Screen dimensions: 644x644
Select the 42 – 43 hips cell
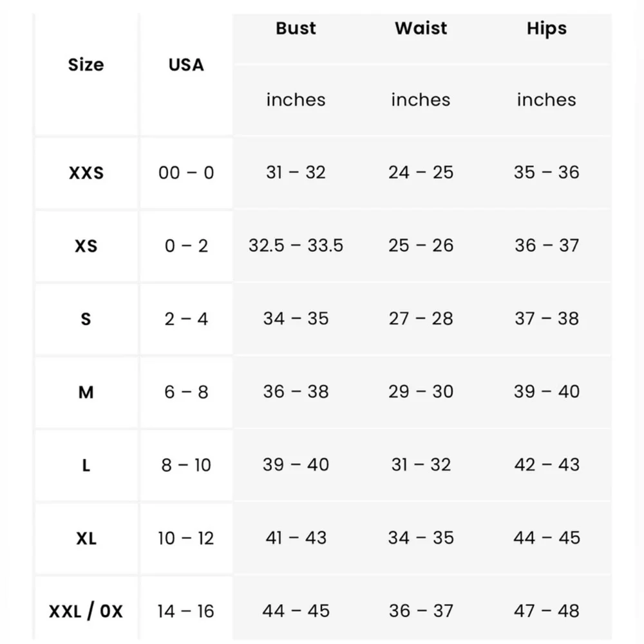[x=546, y=464]
